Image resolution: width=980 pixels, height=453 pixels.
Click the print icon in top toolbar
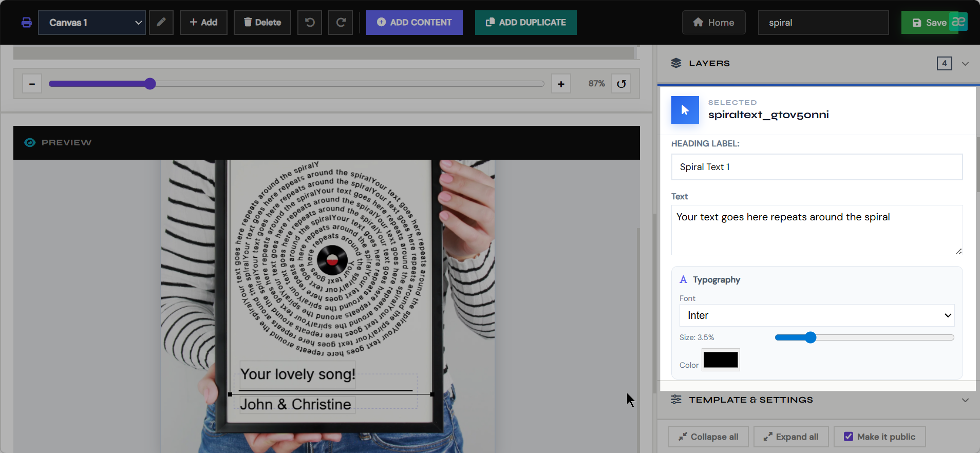point(27,23)
